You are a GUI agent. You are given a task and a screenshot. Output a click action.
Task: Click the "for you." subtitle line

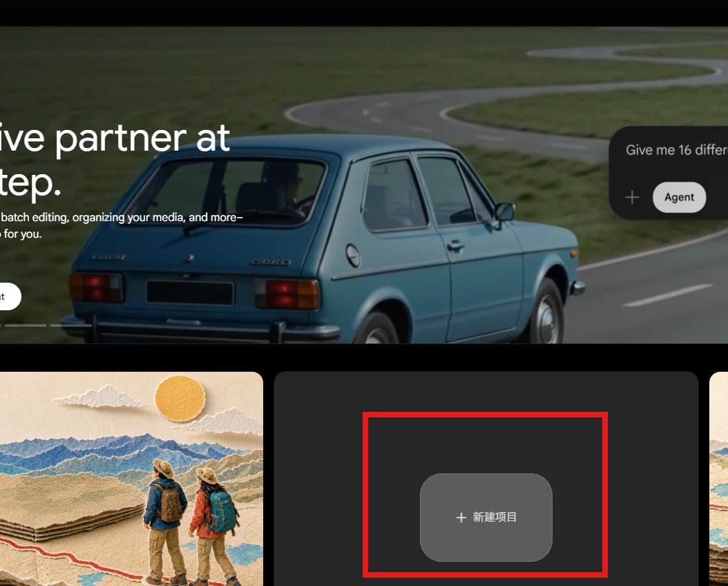click(21, 234)
